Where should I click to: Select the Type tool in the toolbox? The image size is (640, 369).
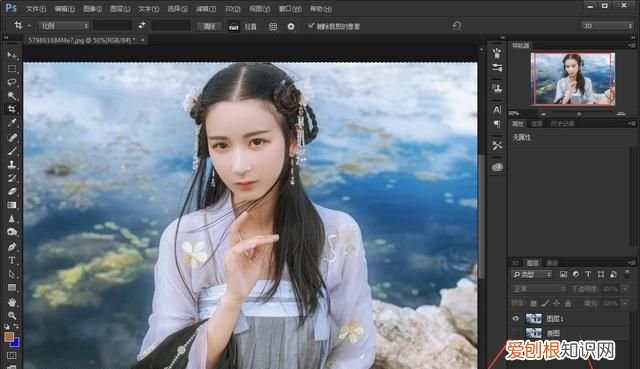[12, 260]
